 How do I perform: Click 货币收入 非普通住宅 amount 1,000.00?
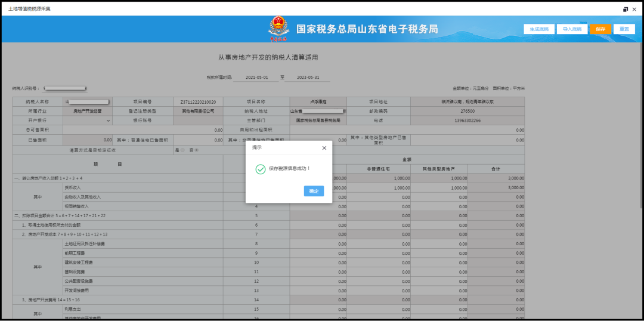(379, 187)
